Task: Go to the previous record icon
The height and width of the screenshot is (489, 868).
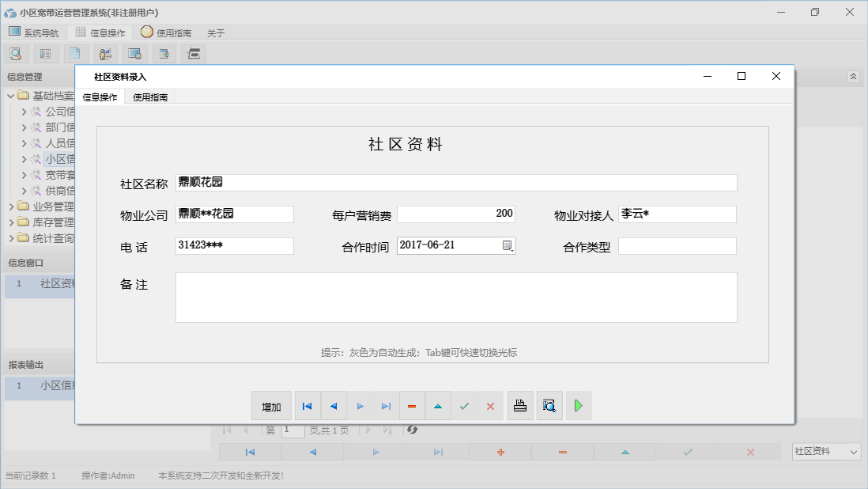Action: pyautogui.click(x=334, y=405)
